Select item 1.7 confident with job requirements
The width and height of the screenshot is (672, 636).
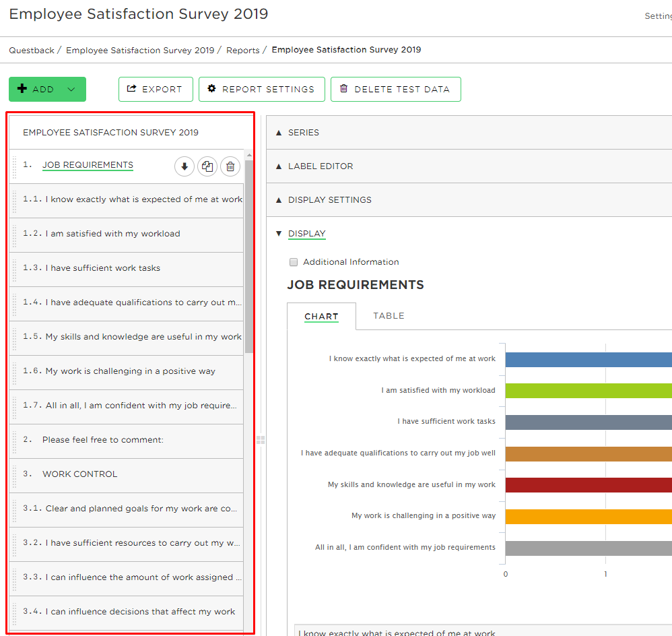[127, 407]
